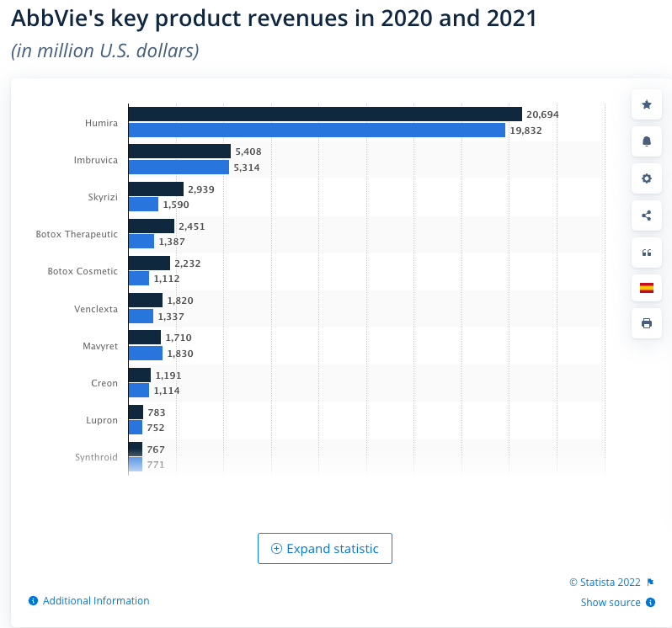This screenshot has width=672, height=628.
Task: Click dark Botox Therapeutic bar 2,451
Action: pyautogui.click(x=152, y=226)
